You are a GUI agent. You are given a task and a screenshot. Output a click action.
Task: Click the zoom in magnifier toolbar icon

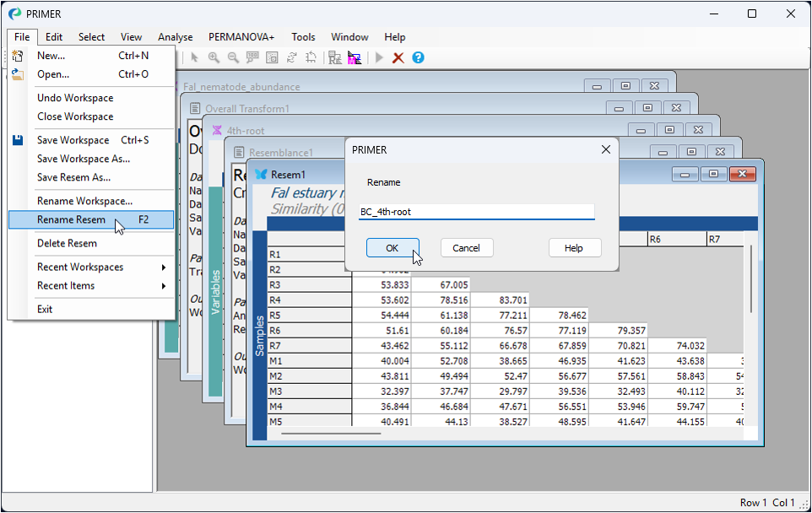click(214, 57)
